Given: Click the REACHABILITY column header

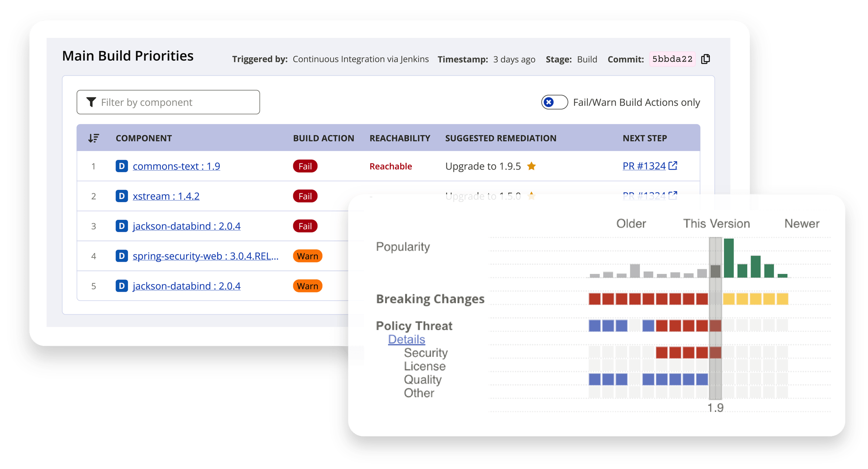Looking at the screenshot, I should (x=400, y=138).
